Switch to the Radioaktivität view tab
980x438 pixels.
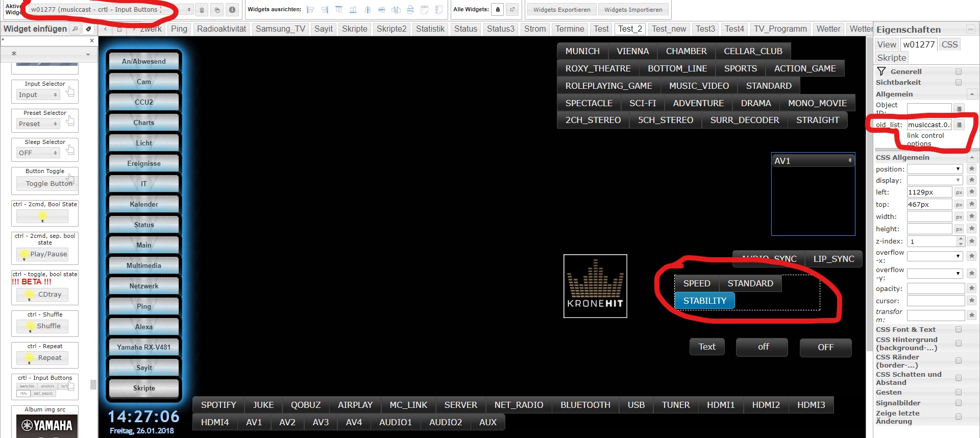pyautogui.click(x=222, y=29)
